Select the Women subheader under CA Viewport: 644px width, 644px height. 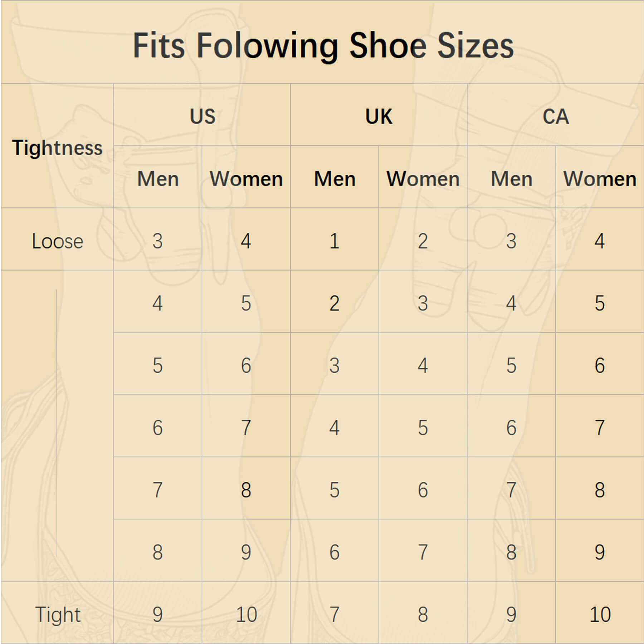600,179
